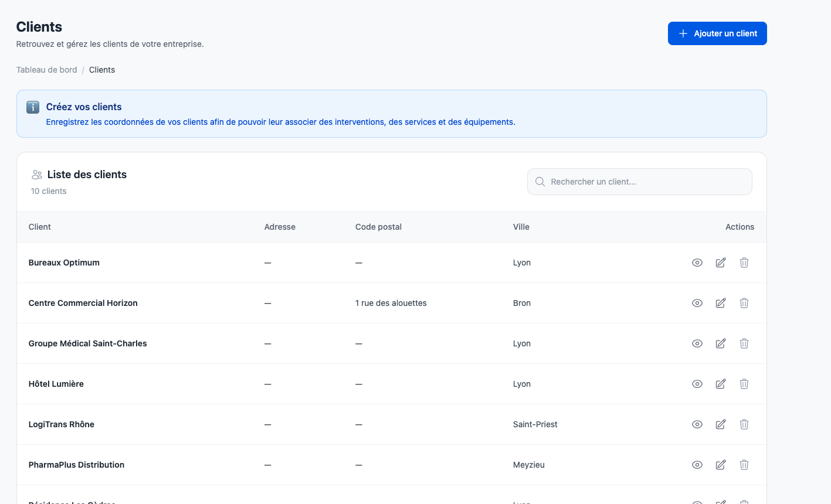Click the Ajouter un client button
Viewport: 831px width, 504px height.
pos(717,33)
